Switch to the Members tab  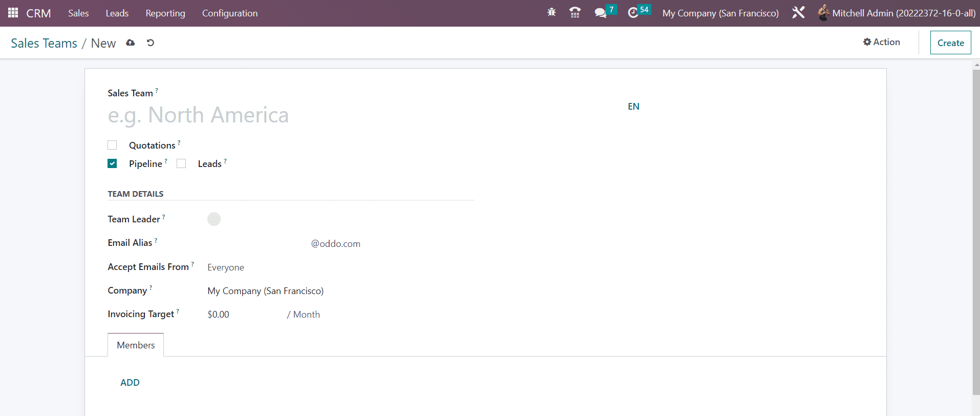(136, 345)
